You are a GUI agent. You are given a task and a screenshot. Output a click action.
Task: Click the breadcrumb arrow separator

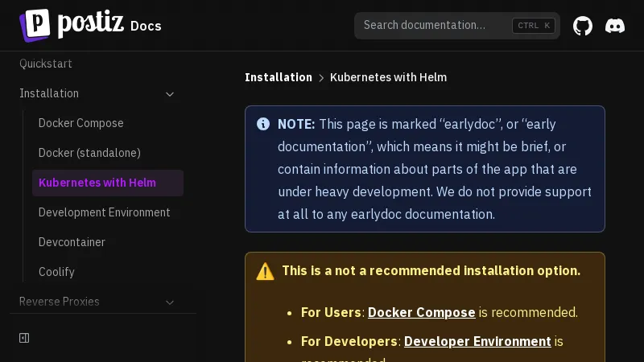321,78
